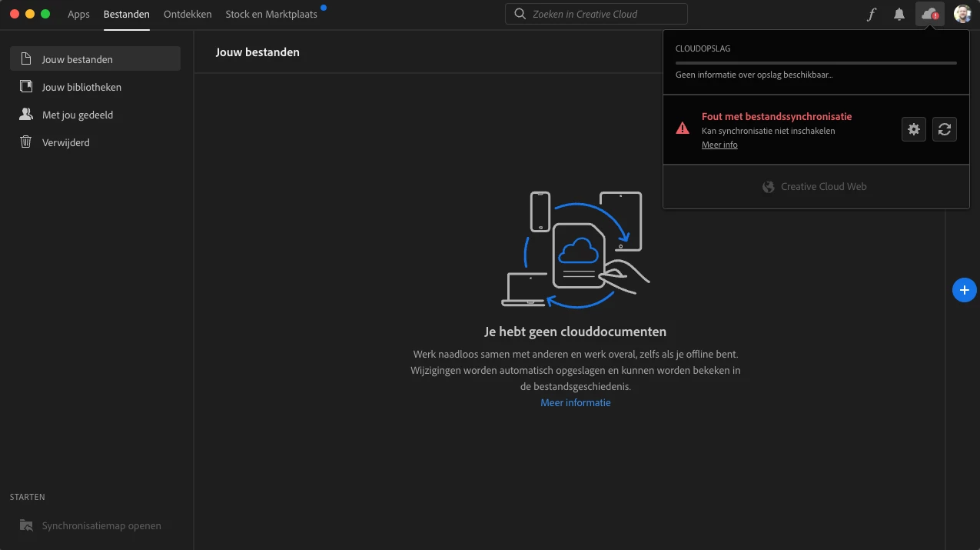
Task: Go to Stock en Marktplaats tab
Action: click(x=271, y=14)
